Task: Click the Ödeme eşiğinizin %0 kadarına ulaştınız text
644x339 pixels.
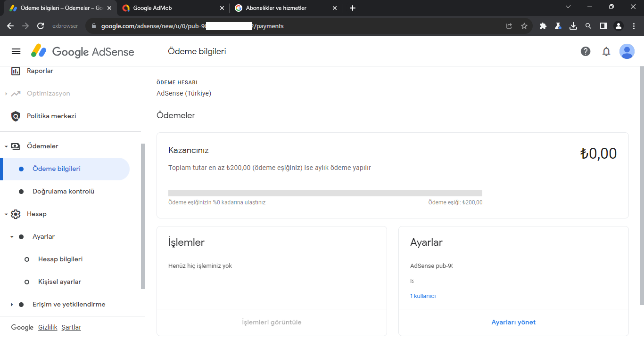Action: [217, 202]
